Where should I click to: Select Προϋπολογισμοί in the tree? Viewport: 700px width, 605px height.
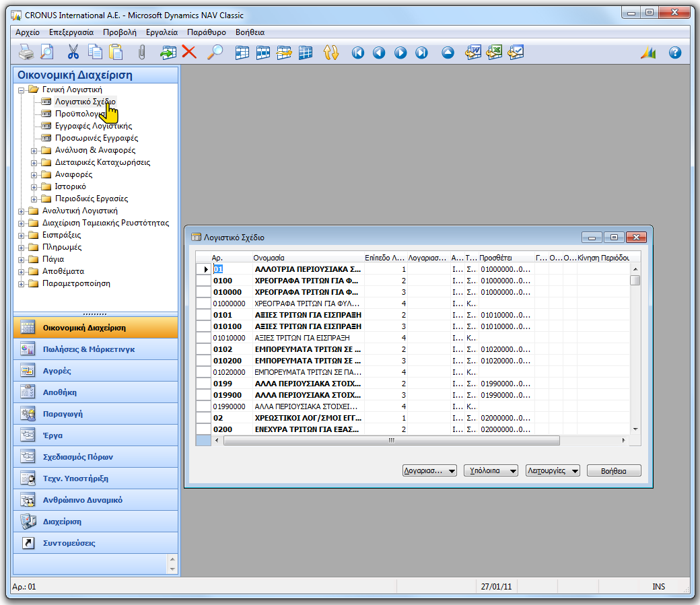pos(80,114)
